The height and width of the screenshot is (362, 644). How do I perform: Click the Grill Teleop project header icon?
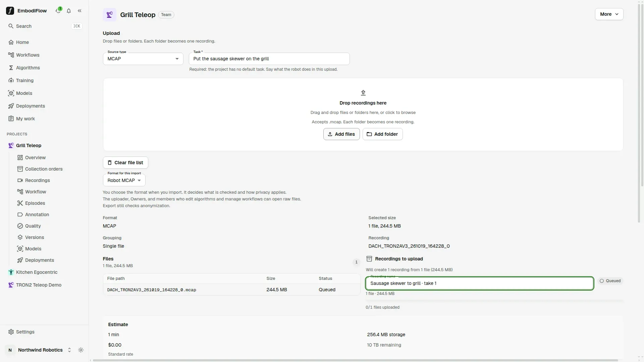coord(109,15)
